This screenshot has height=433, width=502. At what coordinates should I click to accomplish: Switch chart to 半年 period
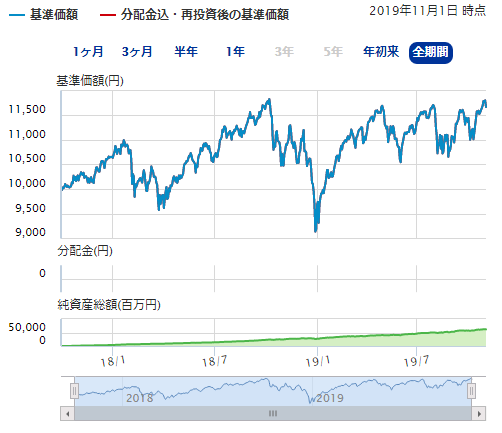click(x=186, y=52)
